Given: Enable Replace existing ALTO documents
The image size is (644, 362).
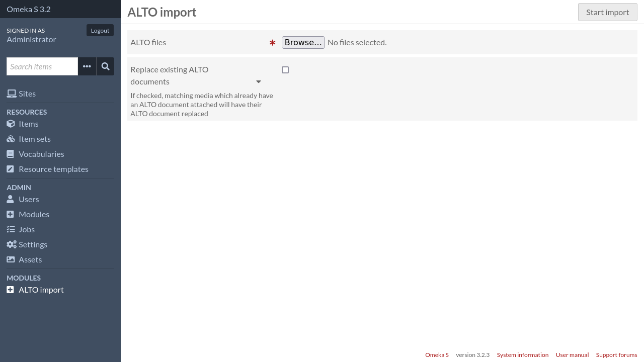Looking at the screenshot, I should tap(285, 69).
